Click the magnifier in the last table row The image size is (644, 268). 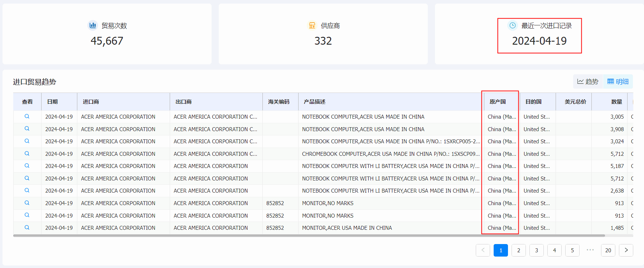[x=27, y=228]
